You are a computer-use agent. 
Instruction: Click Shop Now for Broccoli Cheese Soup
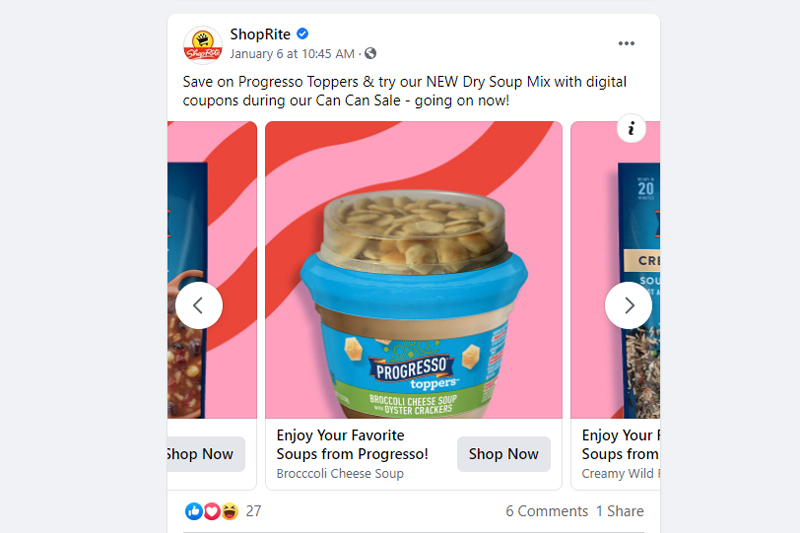pyautogui.click(x=504, y=454)
